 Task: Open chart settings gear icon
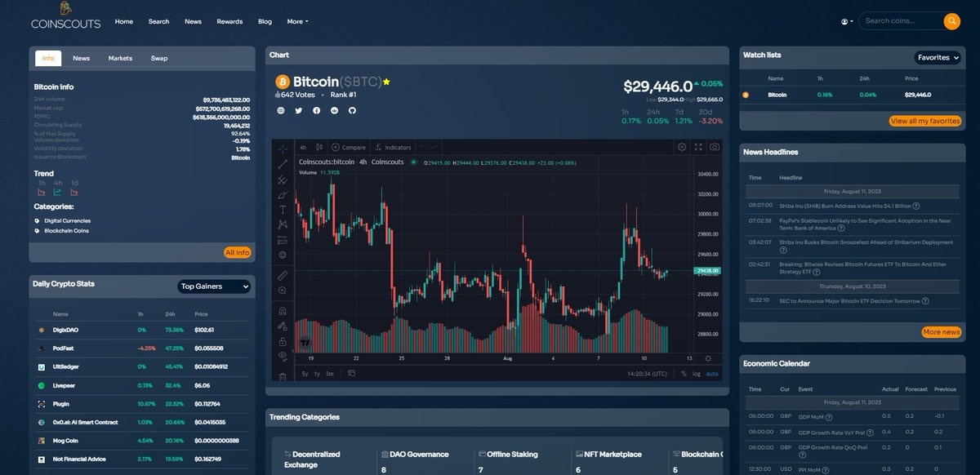coord(682,147)
